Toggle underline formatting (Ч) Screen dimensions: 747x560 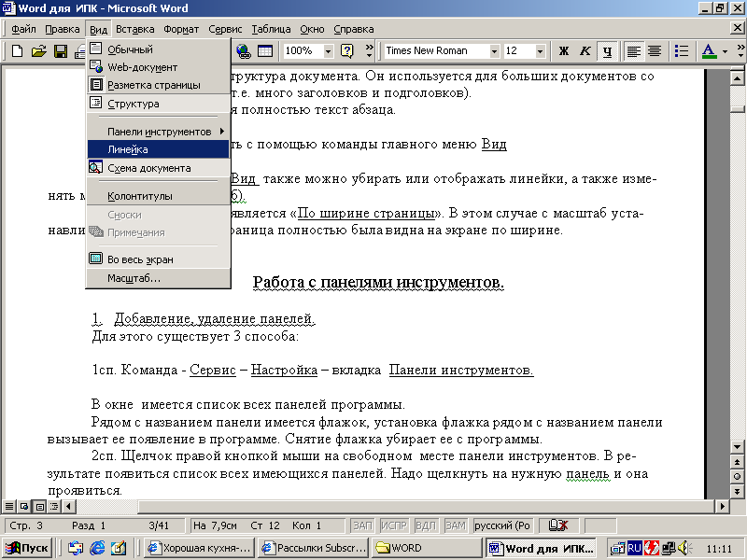(608, 50)
